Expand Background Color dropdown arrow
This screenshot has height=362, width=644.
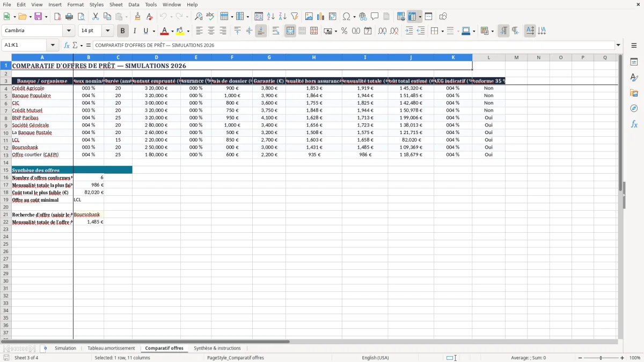(188, 31)
